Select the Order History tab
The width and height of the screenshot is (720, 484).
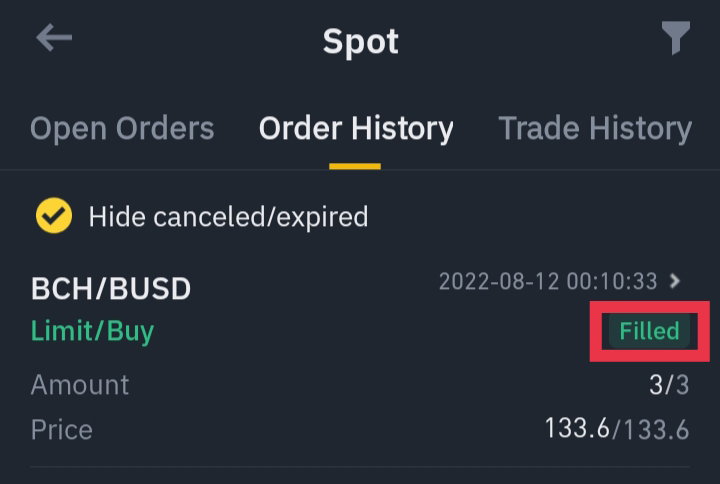tap(356, 128)
